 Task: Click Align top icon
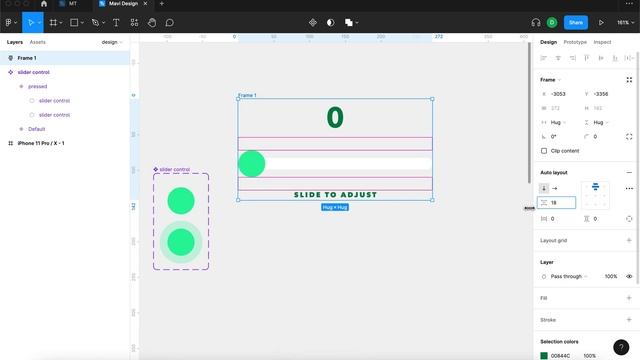tap(587, 58)
